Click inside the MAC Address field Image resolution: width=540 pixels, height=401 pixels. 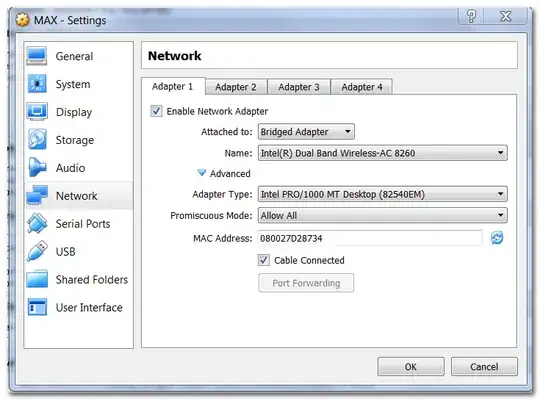coord(370,238)
